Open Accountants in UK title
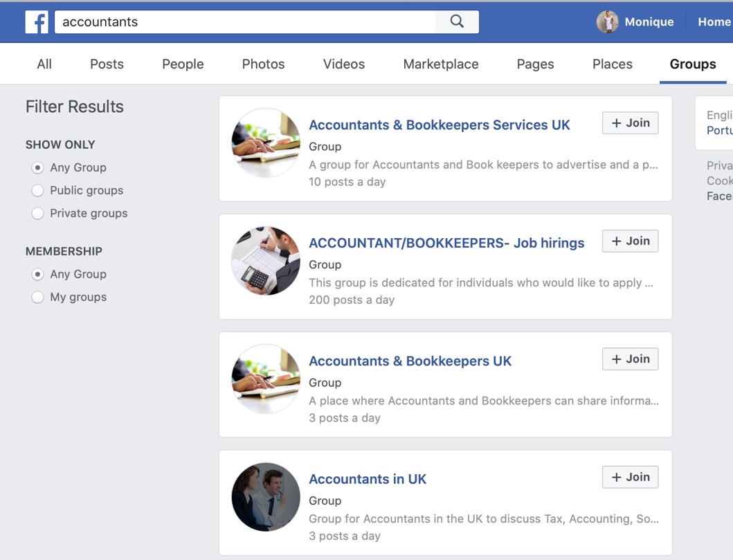The width and height of the screenshot is (733, 560). [x=368, y=479]
